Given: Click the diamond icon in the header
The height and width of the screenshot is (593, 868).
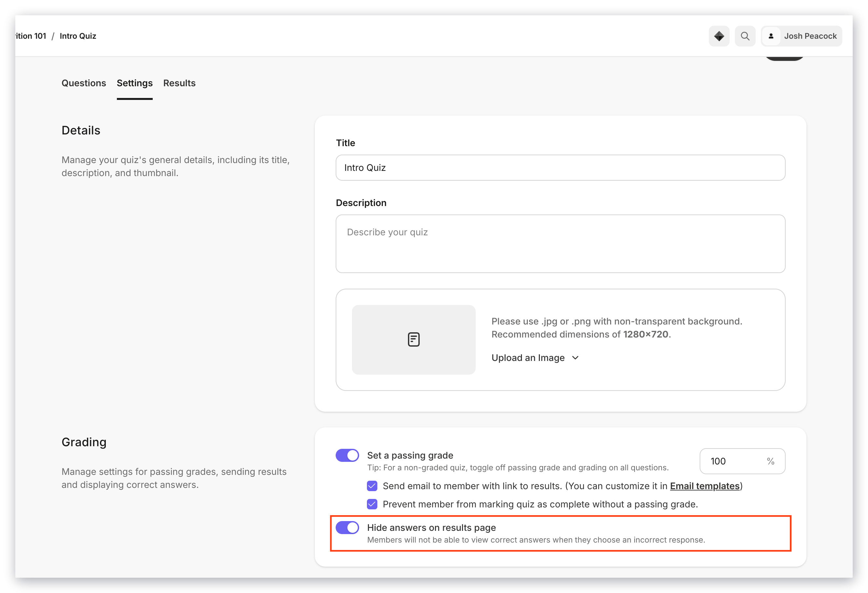Looking at the screenshot, I should pyautogui.click(x=719, y=36).
